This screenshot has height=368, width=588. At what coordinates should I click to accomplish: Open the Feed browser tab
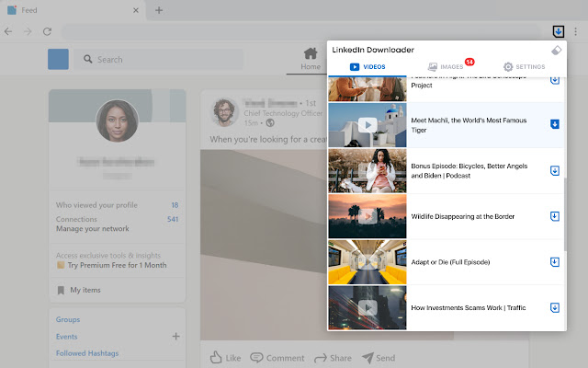(73, 10)
